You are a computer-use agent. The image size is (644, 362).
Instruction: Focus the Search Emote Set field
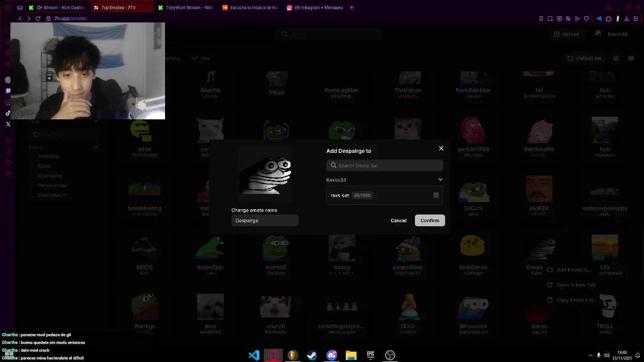click(384, 165)
